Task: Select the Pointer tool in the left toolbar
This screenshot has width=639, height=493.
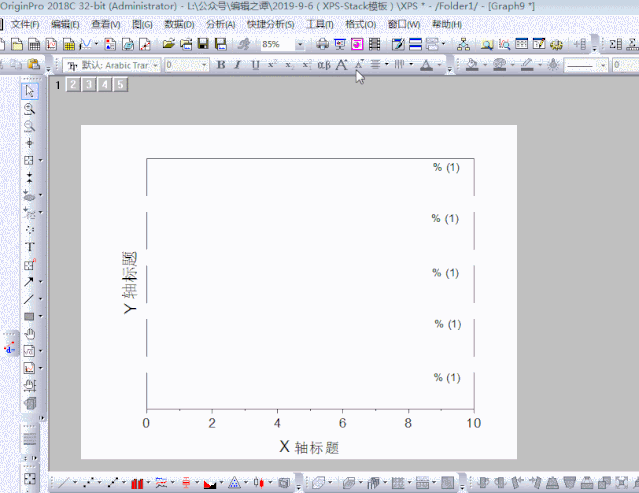Action: tap(29, 92)
